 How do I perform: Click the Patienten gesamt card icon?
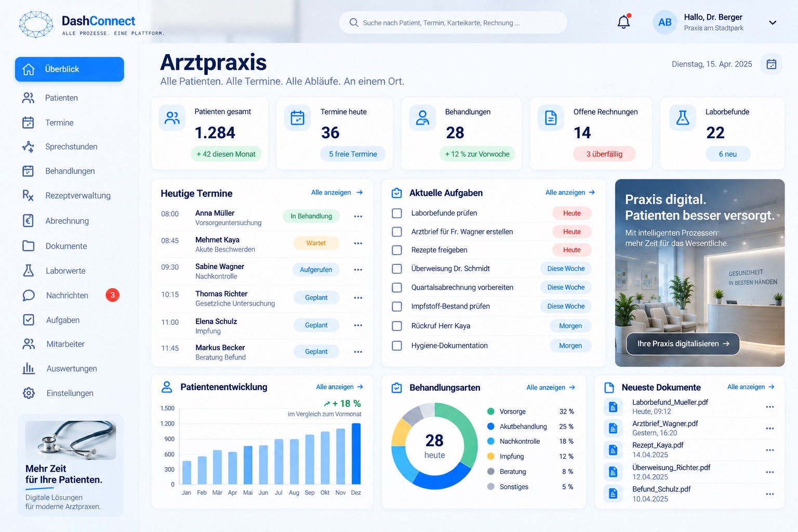pos(172,118)
